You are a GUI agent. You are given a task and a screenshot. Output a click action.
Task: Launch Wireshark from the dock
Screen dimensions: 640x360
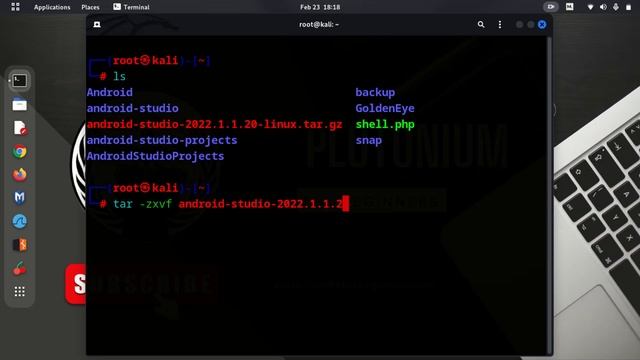click(19, 221)
